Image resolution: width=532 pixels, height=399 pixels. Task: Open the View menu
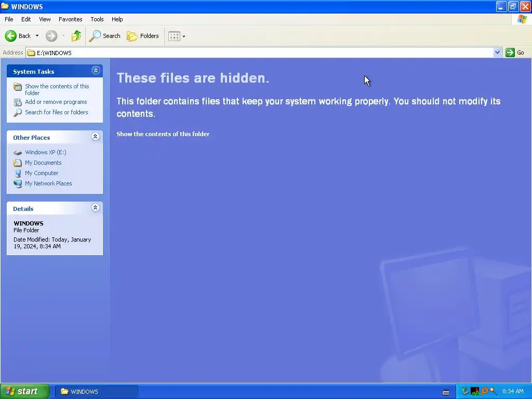tap(45, 19)
